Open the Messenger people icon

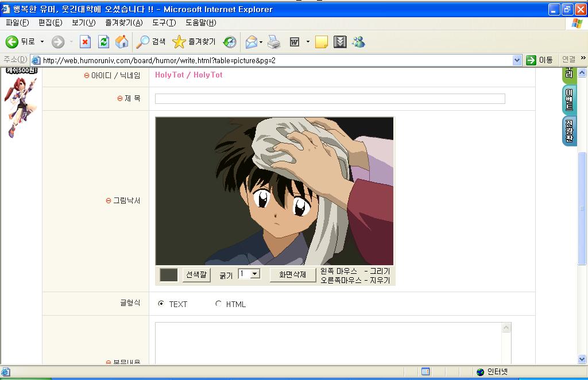click(358, 41)
